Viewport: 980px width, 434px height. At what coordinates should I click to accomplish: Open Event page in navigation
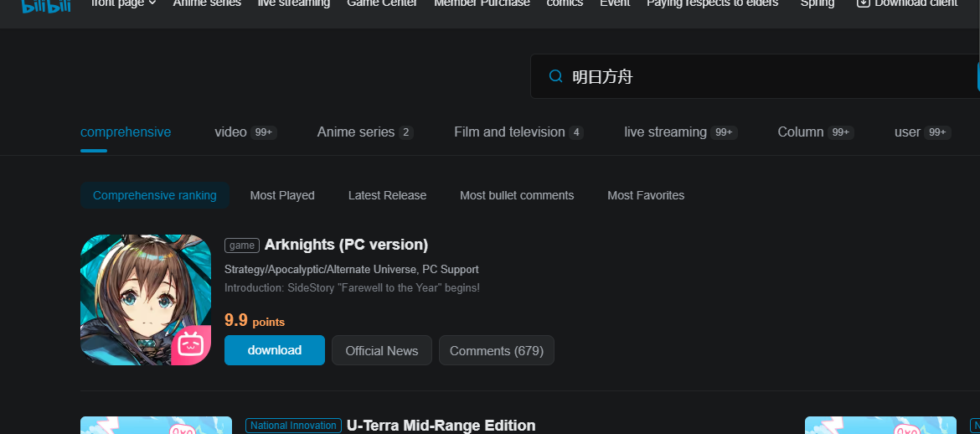click(x=615, y=3)
